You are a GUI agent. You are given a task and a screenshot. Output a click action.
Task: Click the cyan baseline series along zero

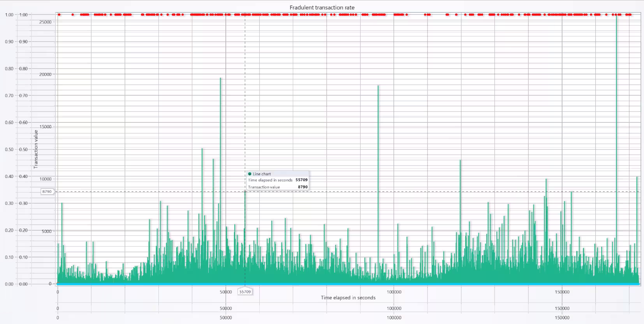pyautogui.click(x=348, y=284)
